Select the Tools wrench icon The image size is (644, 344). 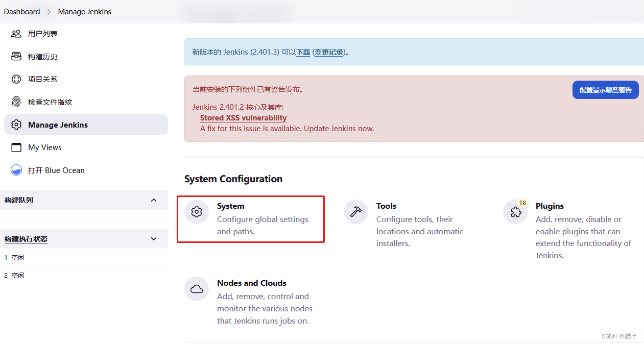356,211
